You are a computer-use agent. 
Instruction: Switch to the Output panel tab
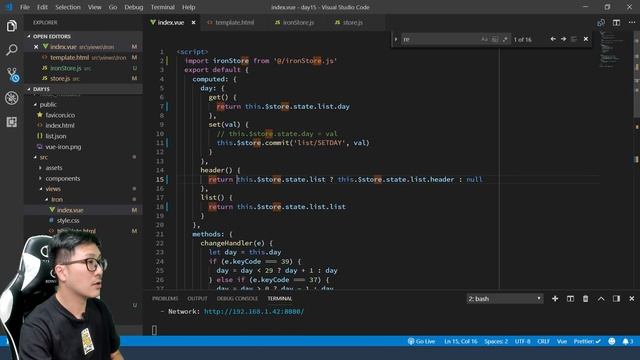tap(197, 299)
